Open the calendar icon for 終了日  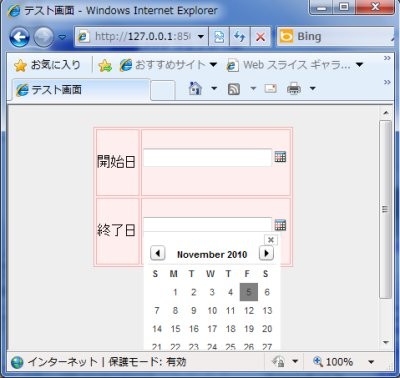coord(280,225)
